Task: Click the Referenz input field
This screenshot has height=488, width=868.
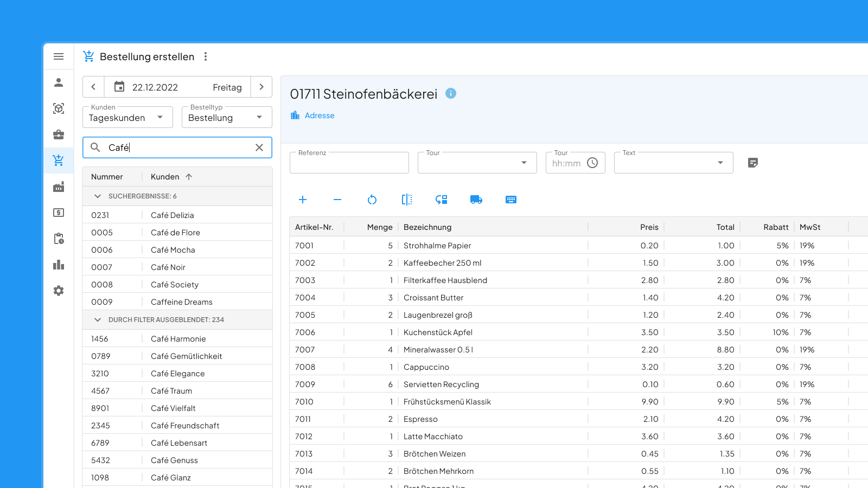Action: pos(349,163)
